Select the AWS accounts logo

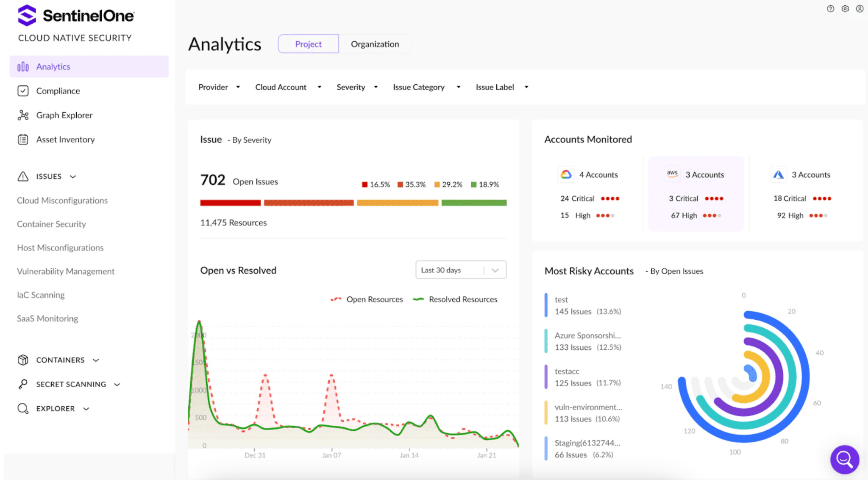tap(672, 174)
